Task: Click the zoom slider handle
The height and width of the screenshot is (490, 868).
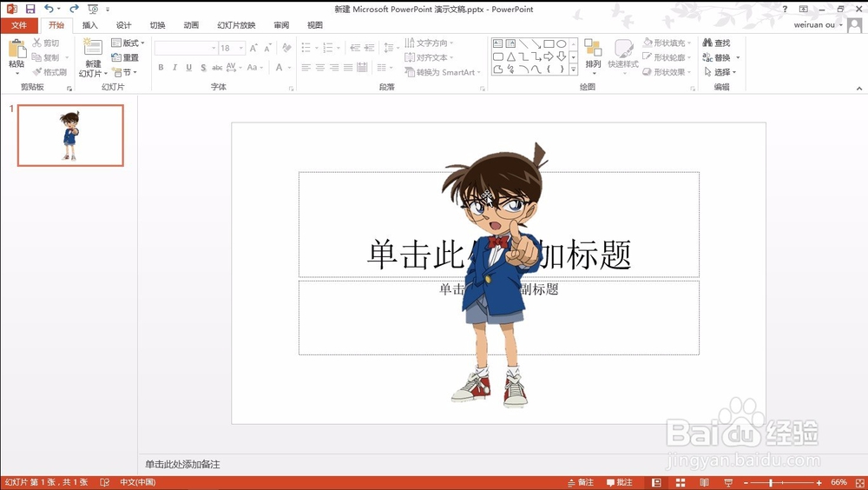Action: pos(771,483)
